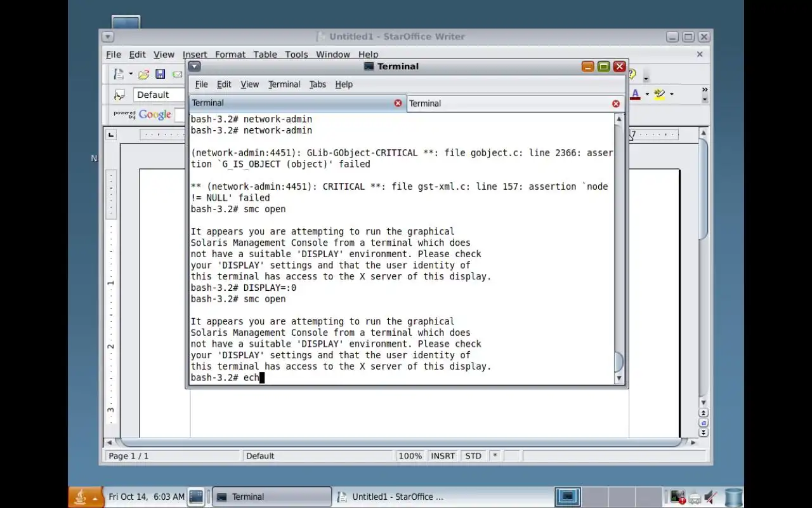Open the Terminal window's File menu
Viewport: 812px width, 508px height.
(x=202, y=84)
